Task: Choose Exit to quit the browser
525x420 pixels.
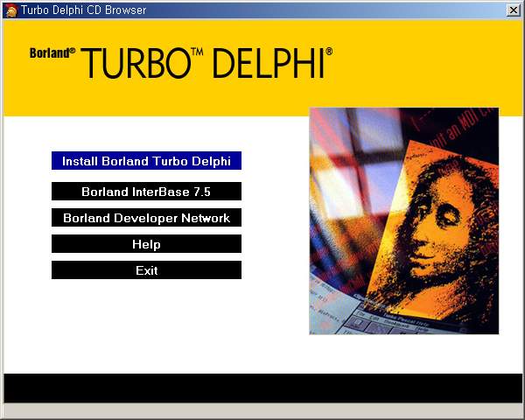Action: [146, 270]
